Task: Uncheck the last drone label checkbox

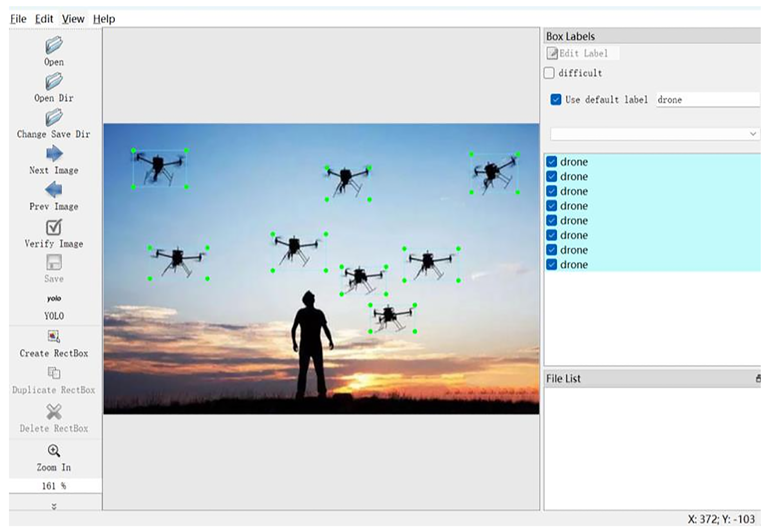Action: click(x=552, y=265)
